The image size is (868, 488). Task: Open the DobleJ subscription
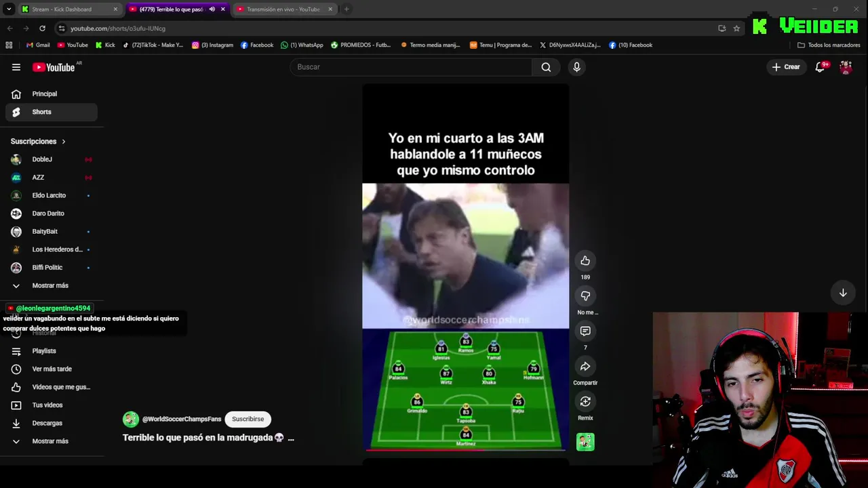[x=52, y=159]
